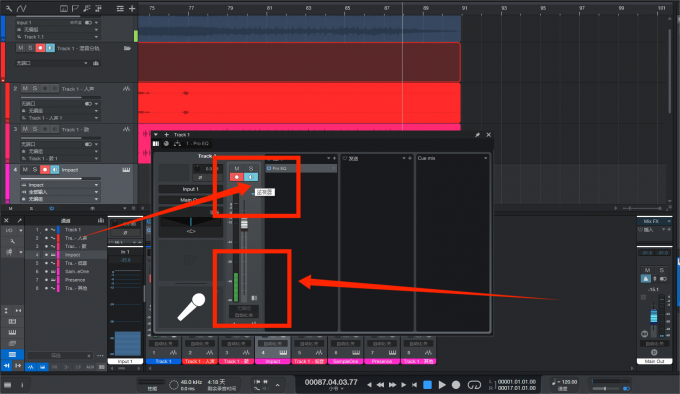Solo the Main Out channel
680x394 pixels.
click(x=662, y=270)
